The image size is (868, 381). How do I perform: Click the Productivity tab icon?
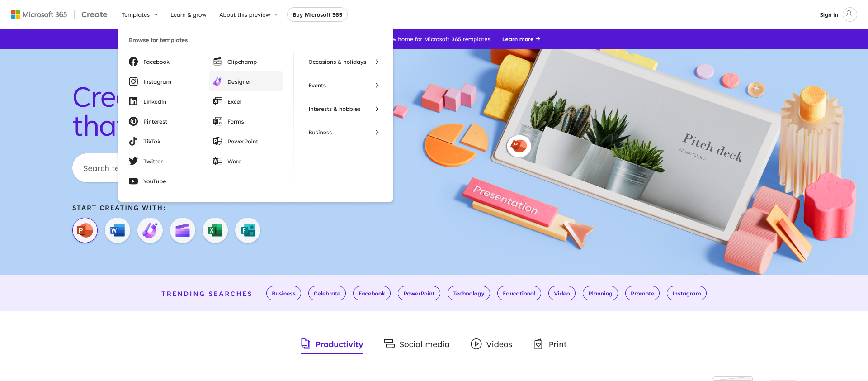[x=306, y=344]
